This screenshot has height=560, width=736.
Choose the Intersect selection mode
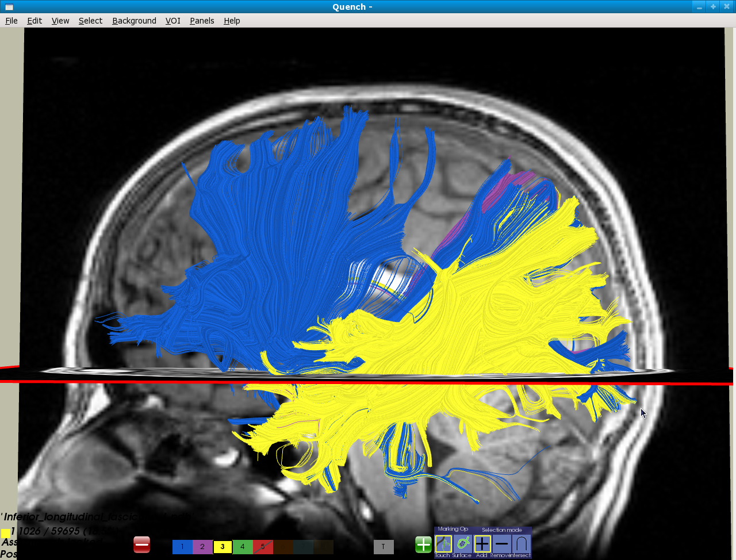521,544
